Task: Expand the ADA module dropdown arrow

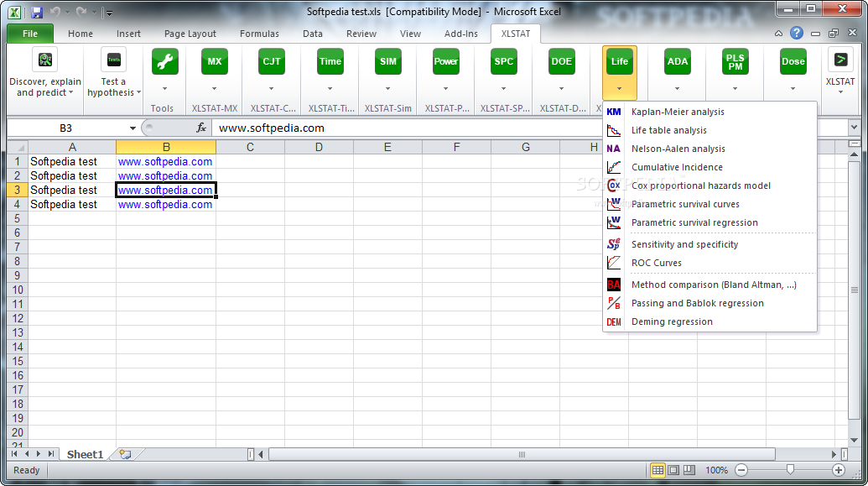Action: (677, 89)
